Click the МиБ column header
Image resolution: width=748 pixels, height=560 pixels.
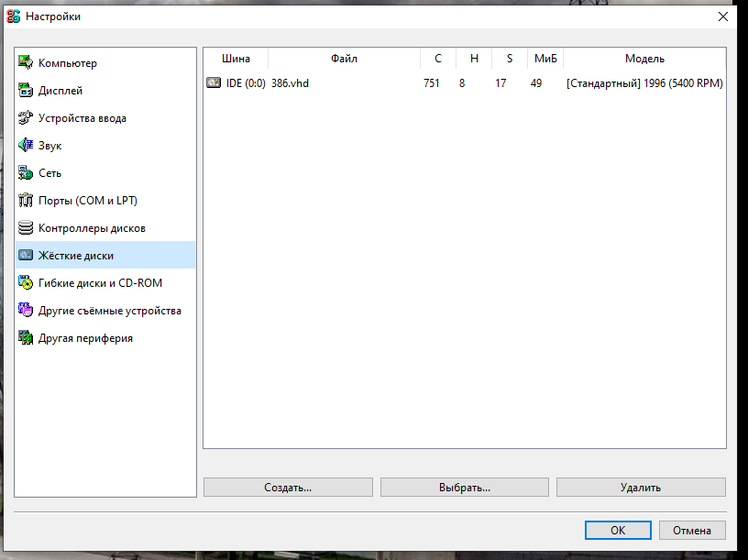[x=545, y=59]
